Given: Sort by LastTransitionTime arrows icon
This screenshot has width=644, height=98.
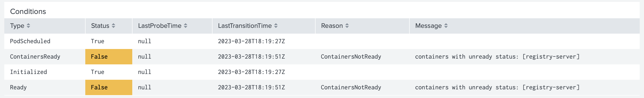Looking at the screenshot, I should pos(276,25).
